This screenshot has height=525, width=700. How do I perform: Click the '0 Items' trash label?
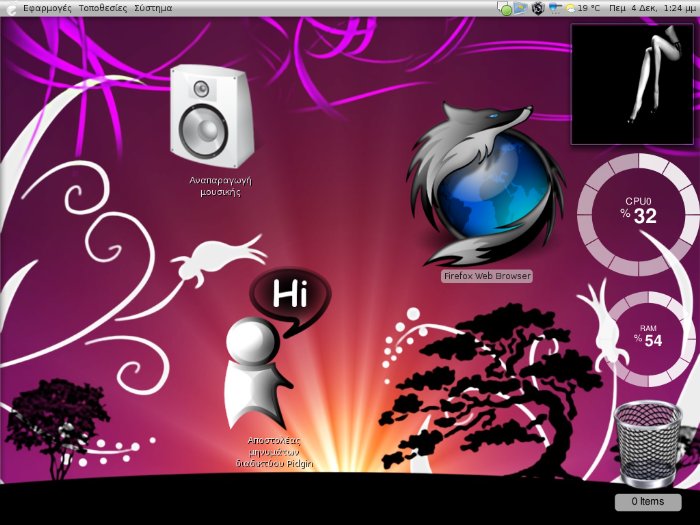[x=648, y=502]
